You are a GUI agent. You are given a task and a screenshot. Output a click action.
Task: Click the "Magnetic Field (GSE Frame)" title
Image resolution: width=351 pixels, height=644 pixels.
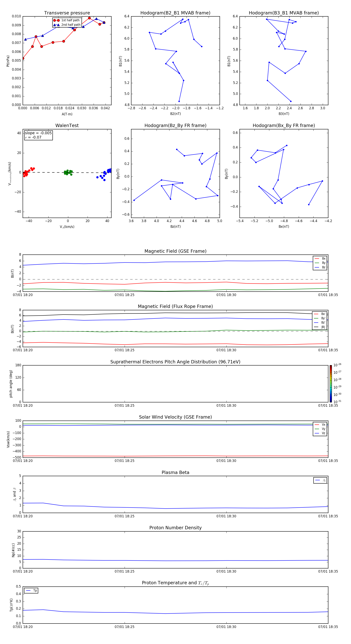pos(175,251)
